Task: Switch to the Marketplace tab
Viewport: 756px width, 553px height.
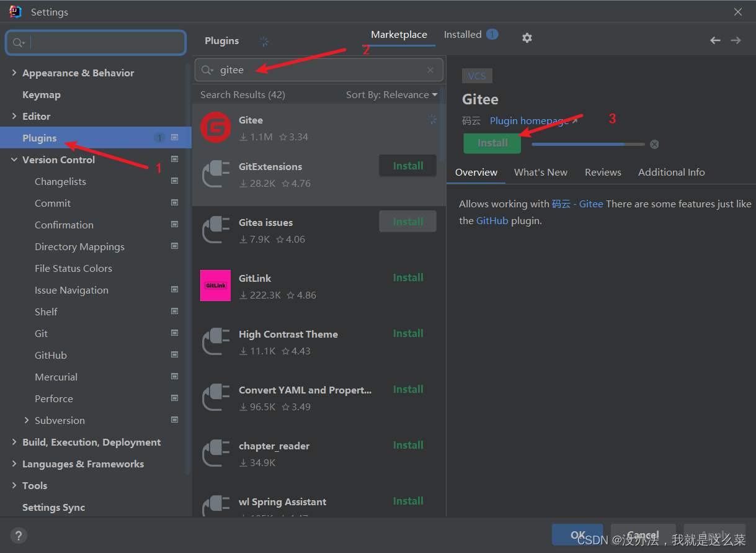Action: [x=399, y=35]
